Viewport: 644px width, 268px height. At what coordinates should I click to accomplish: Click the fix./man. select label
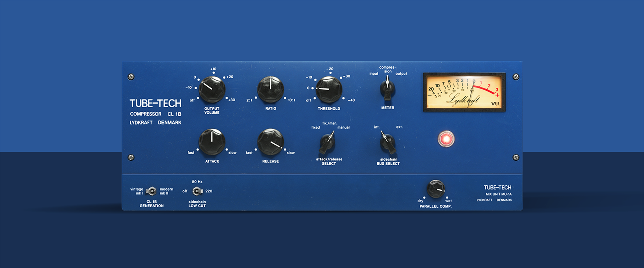[x=330, y=123]
